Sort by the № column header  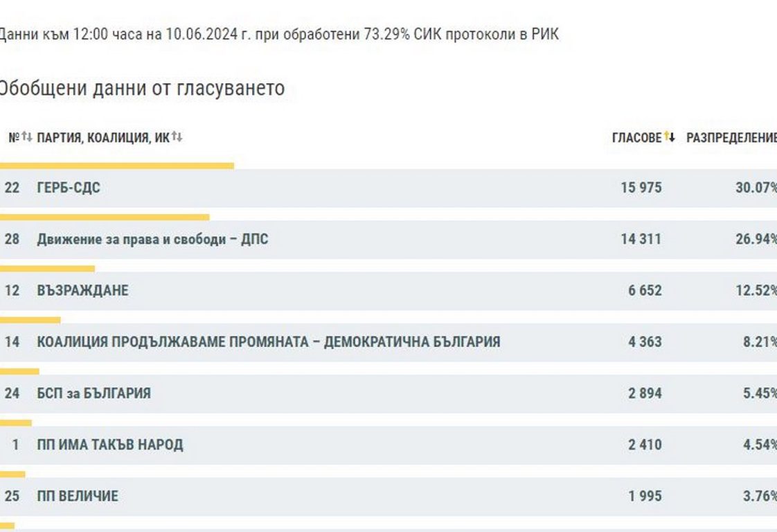point(13,138)
